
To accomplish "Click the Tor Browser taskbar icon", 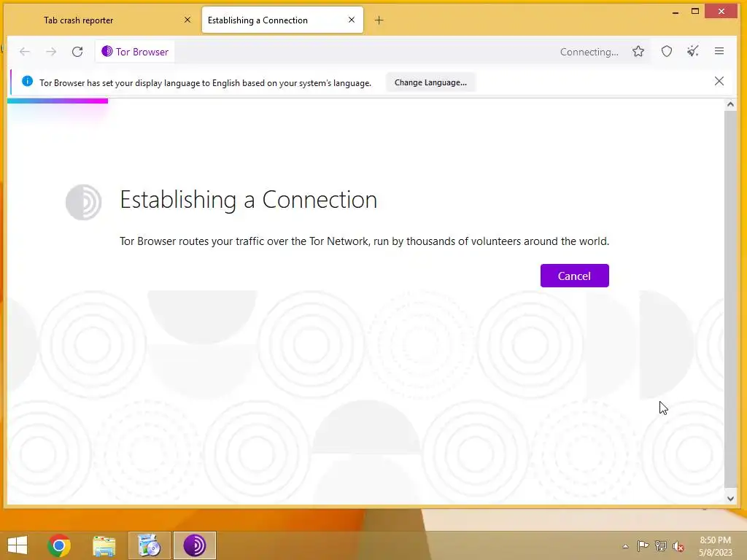I will [195, 545].
